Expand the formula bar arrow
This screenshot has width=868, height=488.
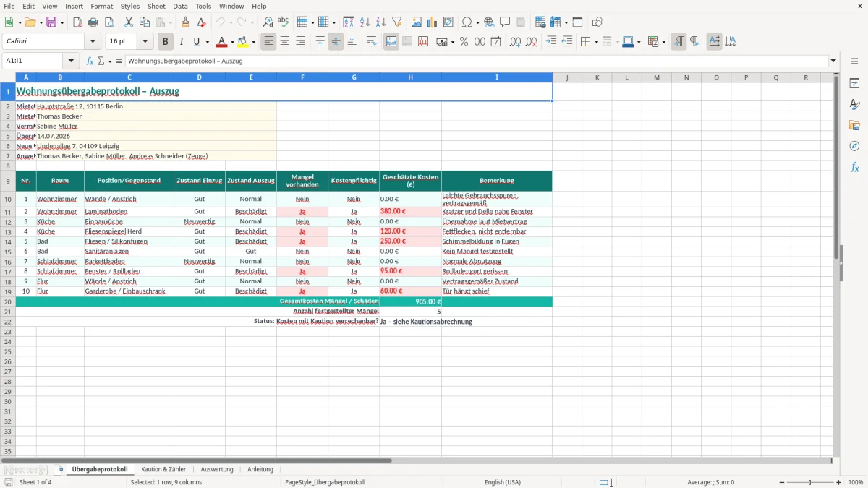[833, 61]
